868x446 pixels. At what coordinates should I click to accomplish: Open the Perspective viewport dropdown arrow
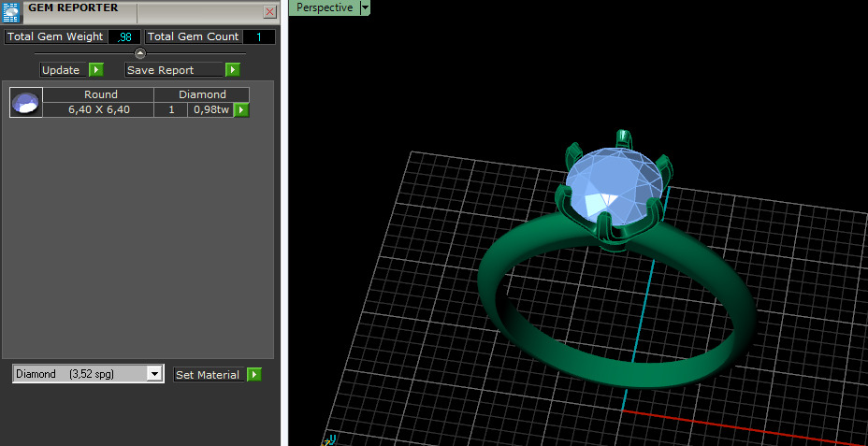pos(364,7)
